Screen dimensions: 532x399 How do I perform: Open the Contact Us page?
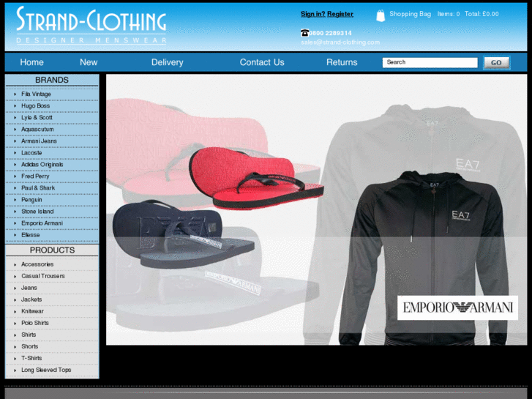[262, 62]
